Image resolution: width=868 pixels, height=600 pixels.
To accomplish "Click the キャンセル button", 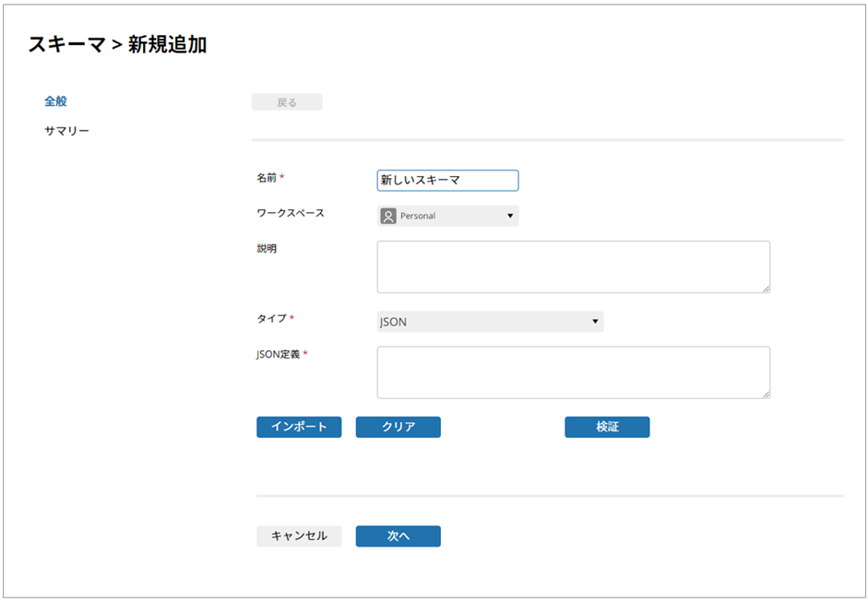I will pyautogui.click(x=299, y=535).
